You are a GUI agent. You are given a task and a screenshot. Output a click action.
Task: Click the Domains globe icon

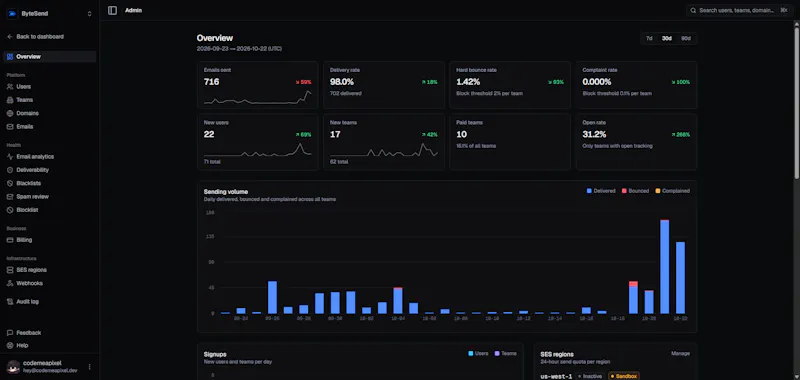point(10,113)
